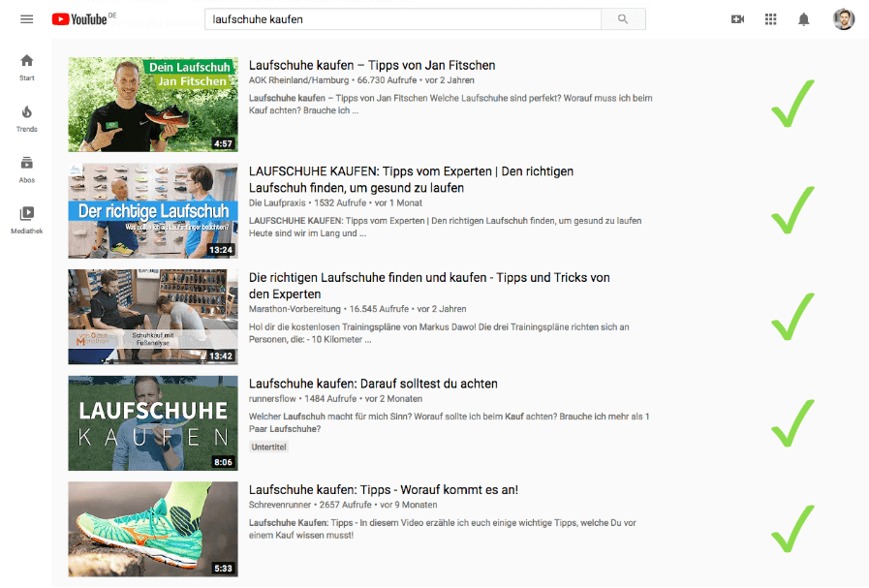Go to Start in sidebar
This screenshot has height=588, width=869.
click(x=26, y=67)
